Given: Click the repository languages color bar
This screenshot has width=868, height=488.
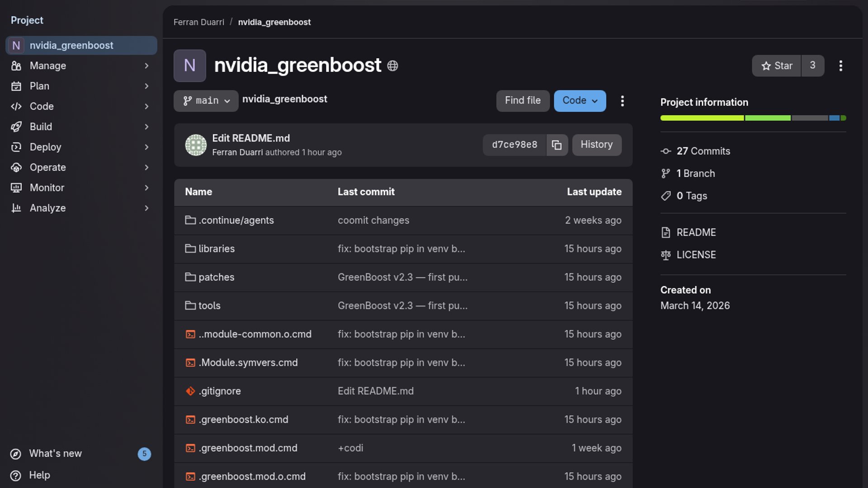Looking at the screenshot, I should (753, 118).
